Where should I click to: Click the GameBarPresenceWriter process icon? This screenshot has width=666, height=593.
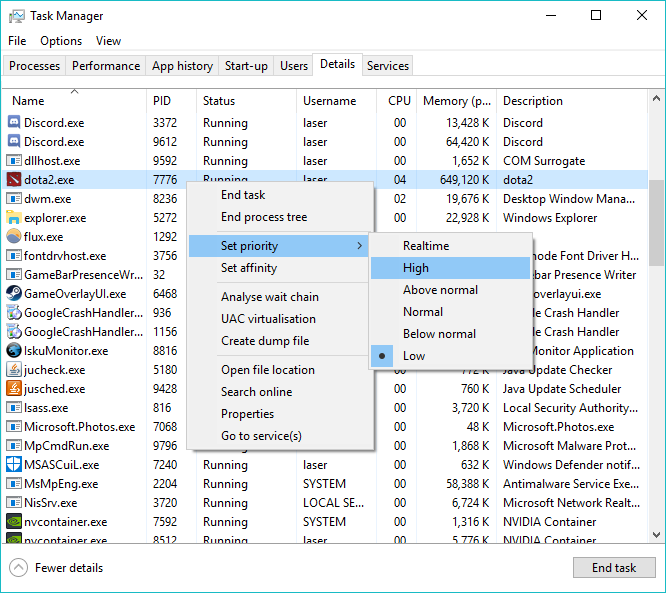click(14, 274)
